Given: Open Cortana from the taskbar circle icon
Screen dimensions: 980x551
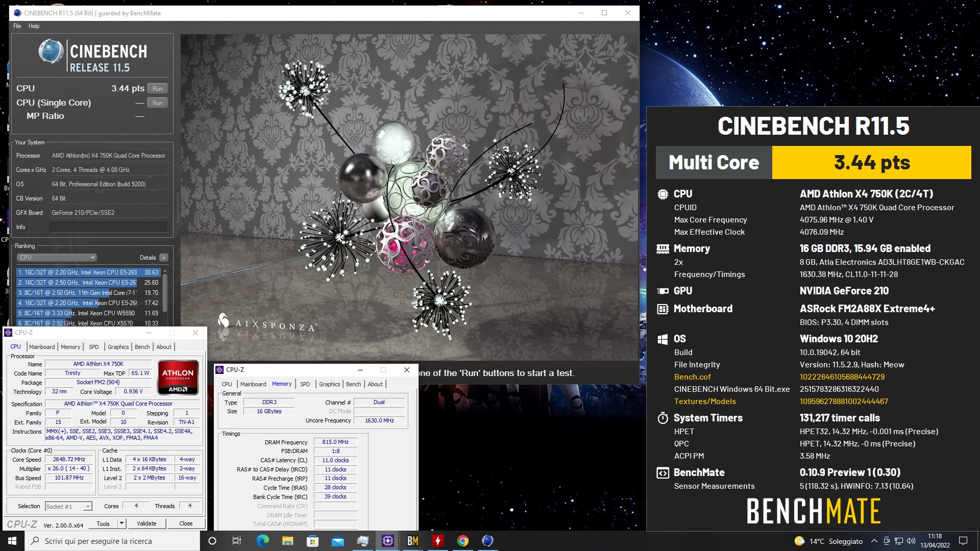Looking at the screenshot, I should [x=212, y=541].
